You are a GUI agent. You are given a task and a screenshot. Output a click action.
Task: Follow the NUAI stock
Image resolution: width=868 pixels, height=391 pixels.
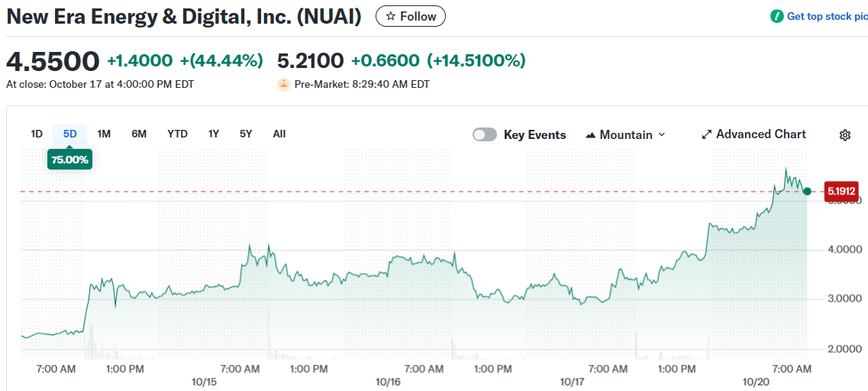tap(411, 16)
